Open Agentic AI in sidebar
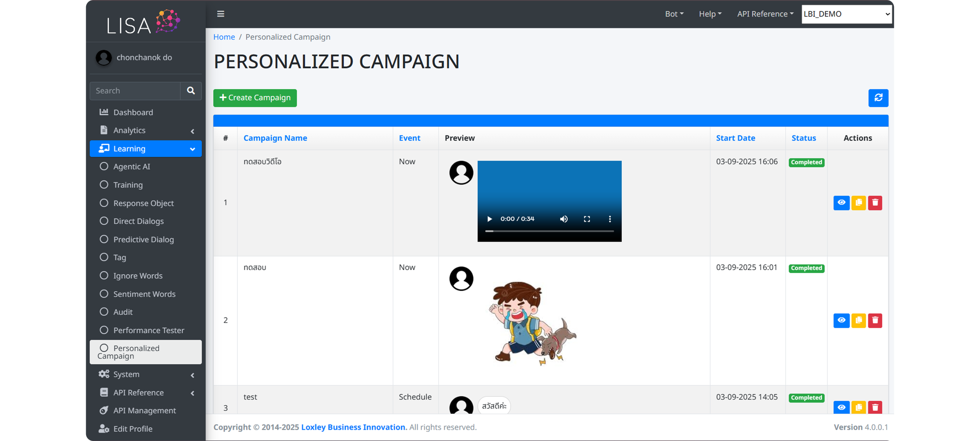This screenshot has height=441, width=980. click(131, 167)
